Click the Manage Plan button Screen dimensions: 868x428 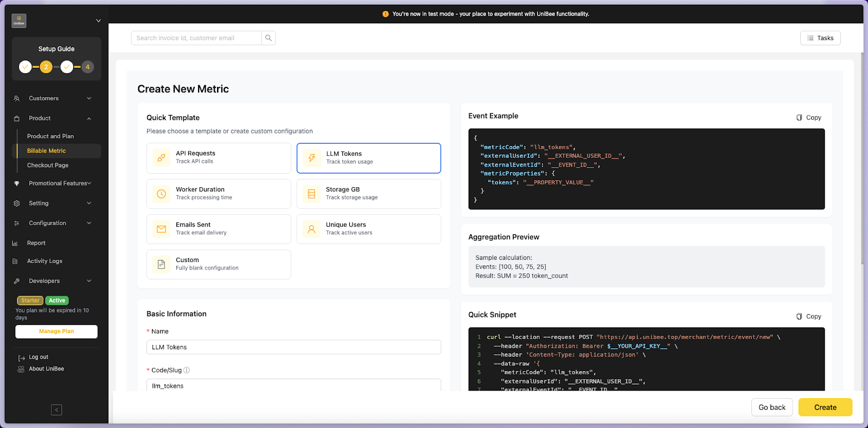tap(56, 331)
